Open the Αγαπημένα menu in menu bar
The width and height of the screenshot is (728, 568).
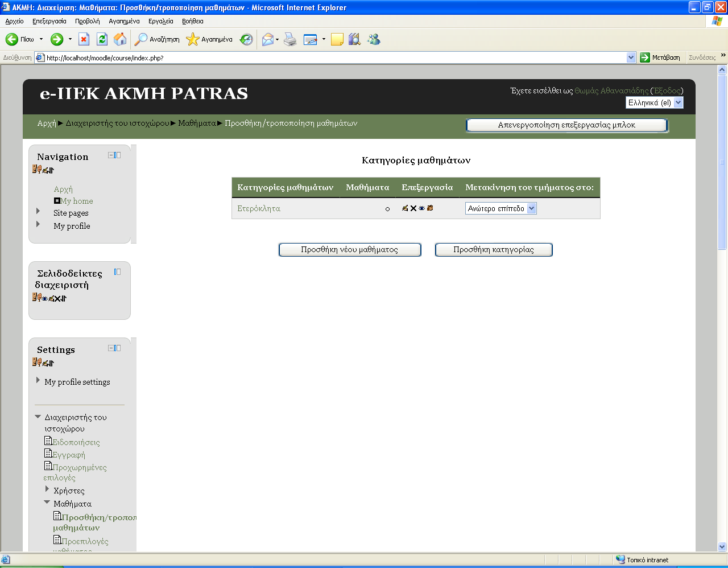(x=124, y=21)
